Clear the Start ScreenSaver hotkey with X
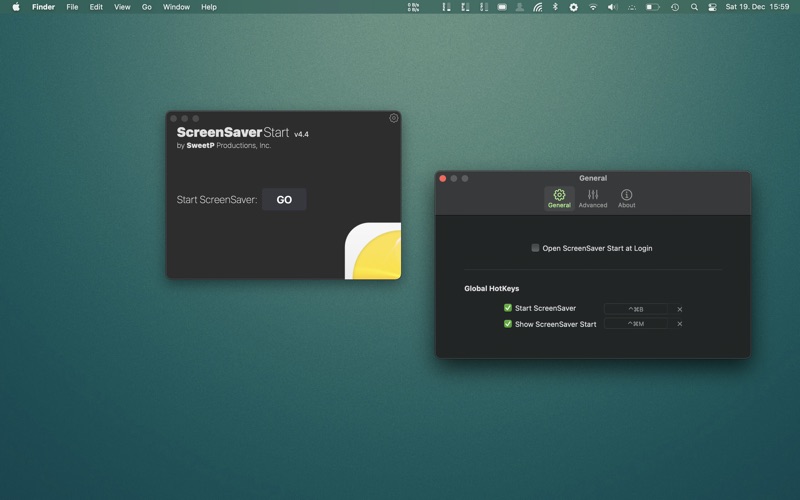The image size is (800, 500). tap(680, 309)
